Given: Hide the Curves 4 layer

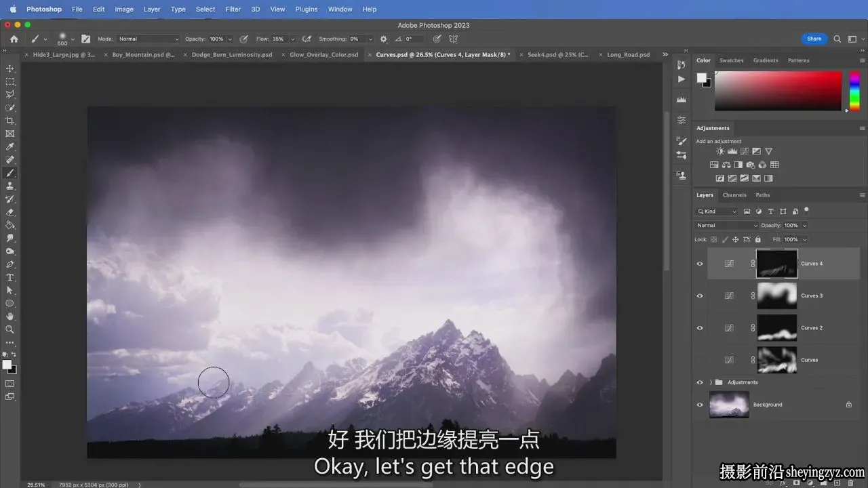Looking at the screenshot, I should (700, 264).
